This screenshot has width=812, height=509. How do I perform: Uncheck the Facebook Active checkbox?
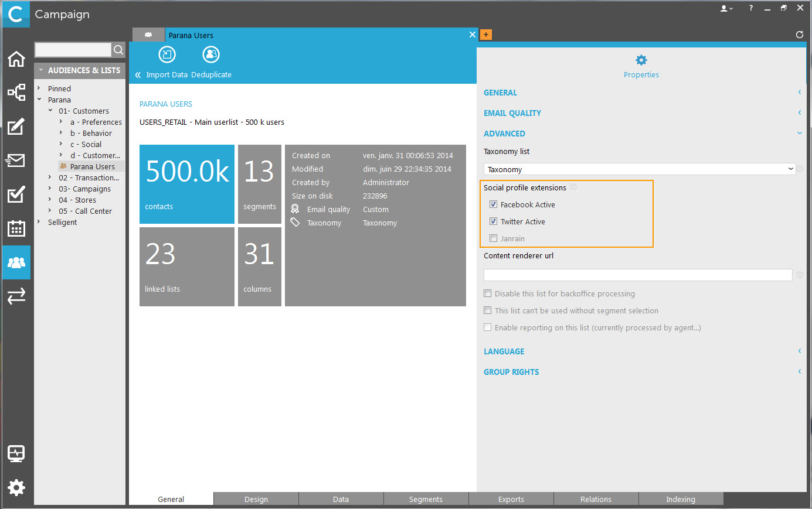(x=494, y=204)
